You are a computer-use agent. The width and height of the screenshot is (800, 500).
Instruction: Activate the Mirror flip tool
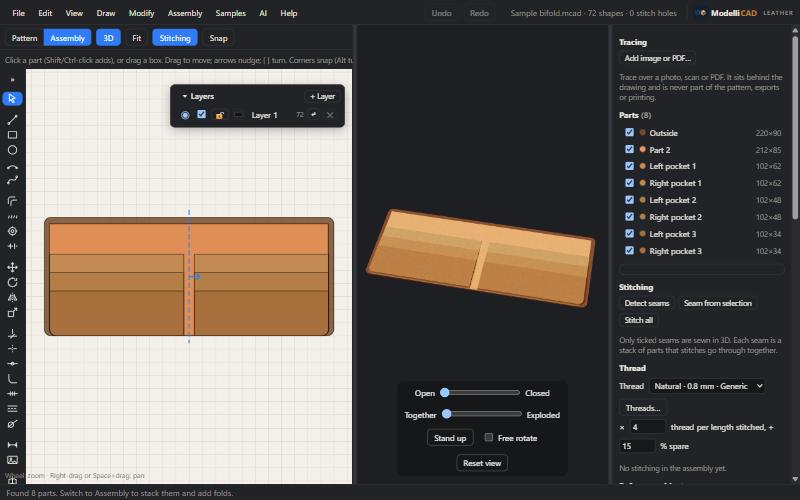(x=12, y=297)
